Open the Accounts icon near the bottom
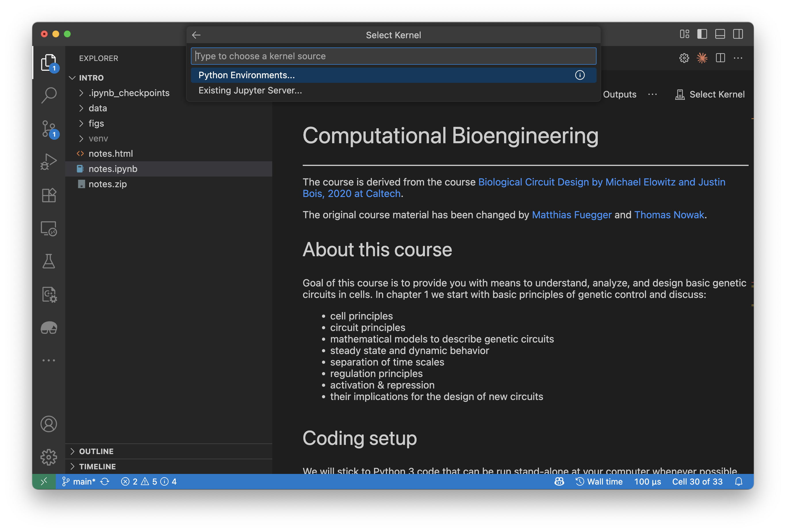 49,424
